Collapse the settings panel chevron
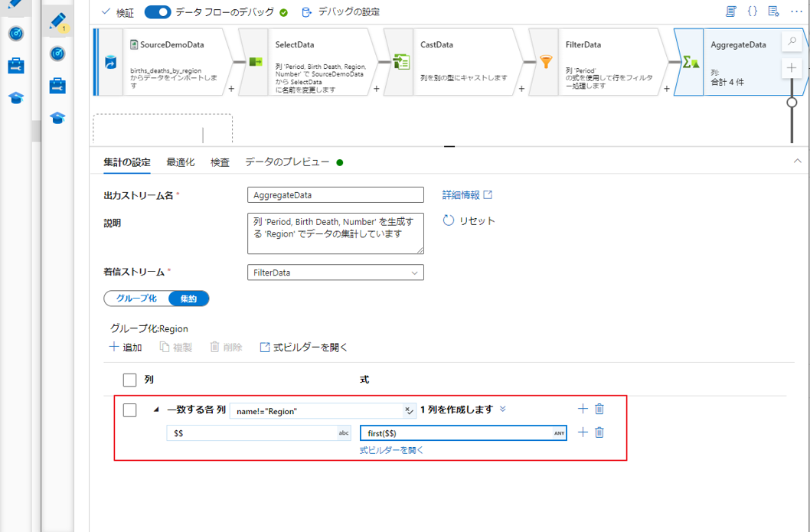 tap(798, 162)
